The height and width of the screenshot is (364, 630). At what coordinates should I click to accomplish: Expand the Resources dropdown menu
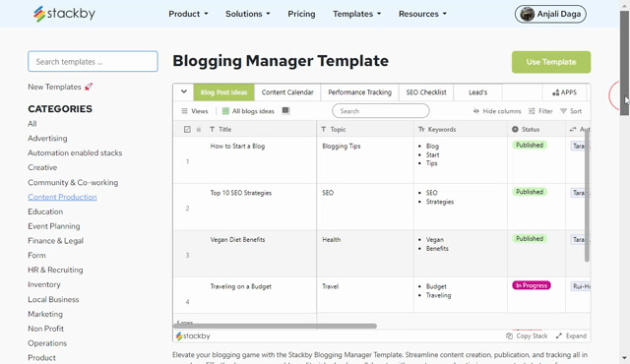click(x=422, y=14)
